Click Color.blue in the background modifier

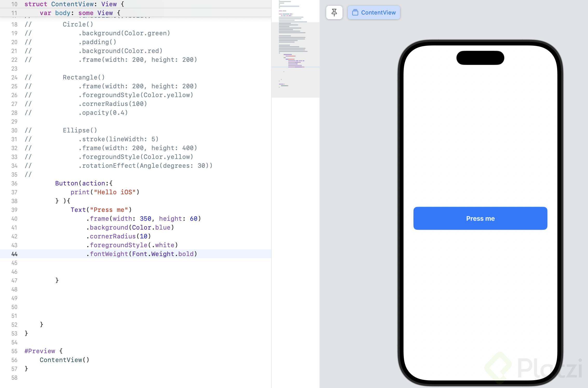click(151, 228)
